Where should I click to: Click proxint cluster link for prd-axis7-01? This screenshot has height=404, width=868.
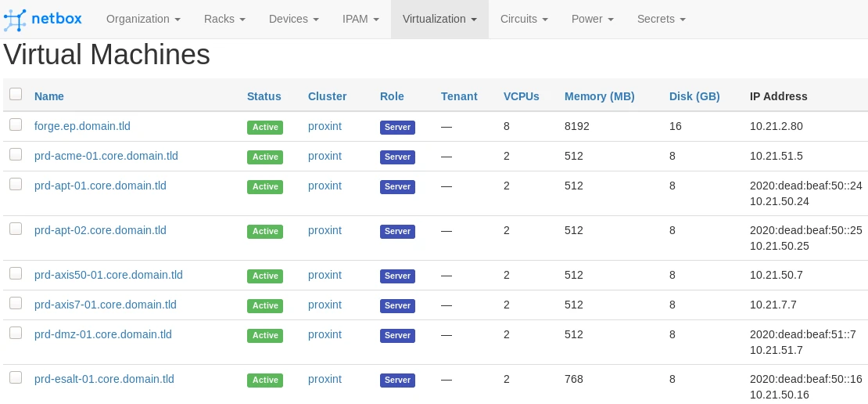pos(325,305)
